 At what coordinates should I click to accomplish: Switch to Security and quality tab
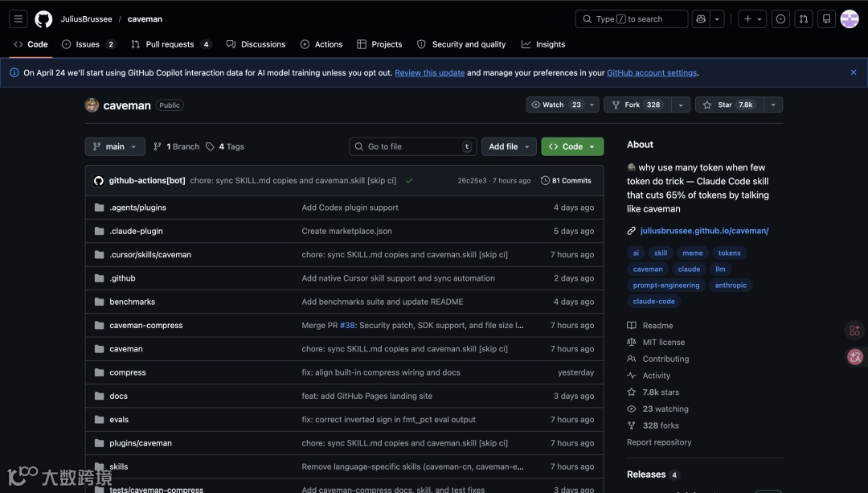click(x=461, y=44)
